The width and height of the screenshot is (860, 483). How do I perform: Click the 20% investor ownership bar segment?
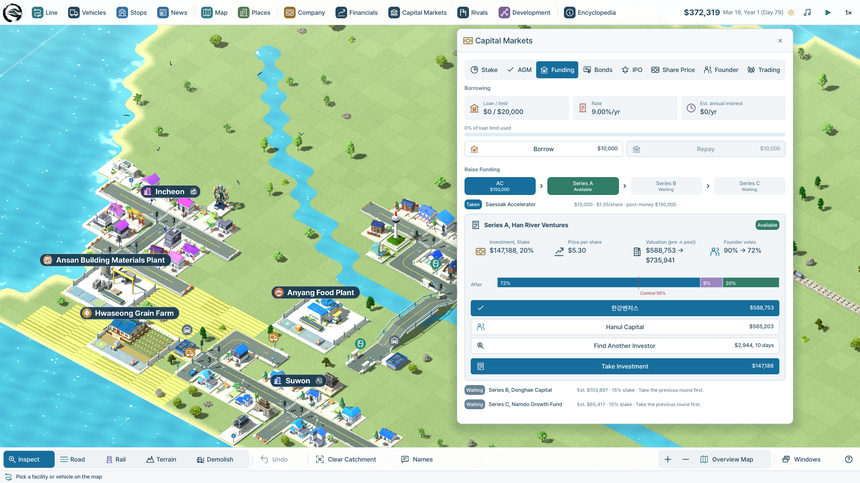click(x=750, y=283)
